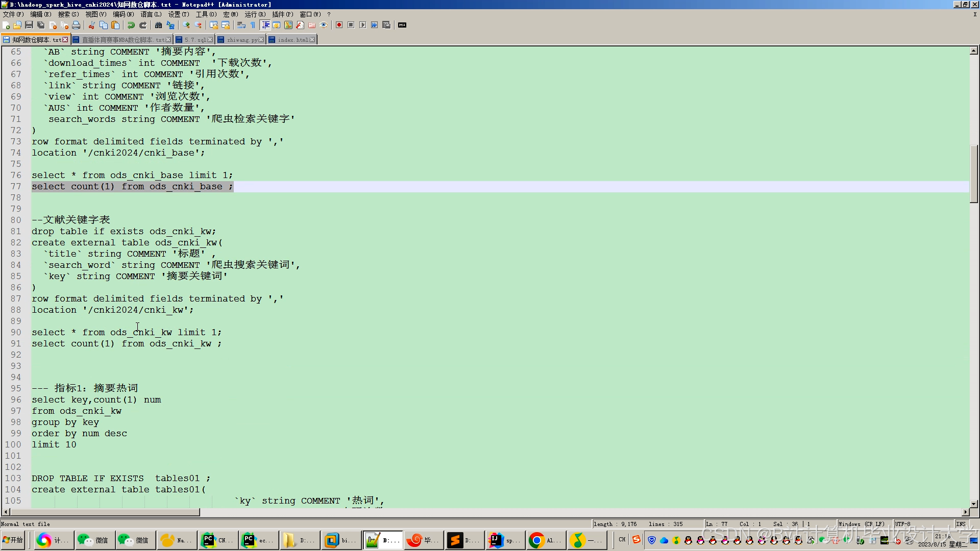
Task: Click the Zoom in magnifier icon
Action: (x=186, y=25)
